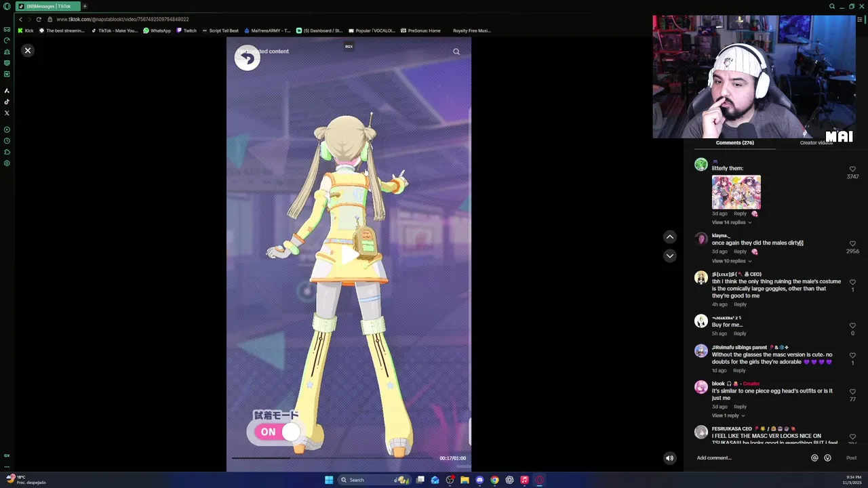The width and height of the screenshot is (868, 488).
Task: Expand View 1 reply
Action: 728,415
